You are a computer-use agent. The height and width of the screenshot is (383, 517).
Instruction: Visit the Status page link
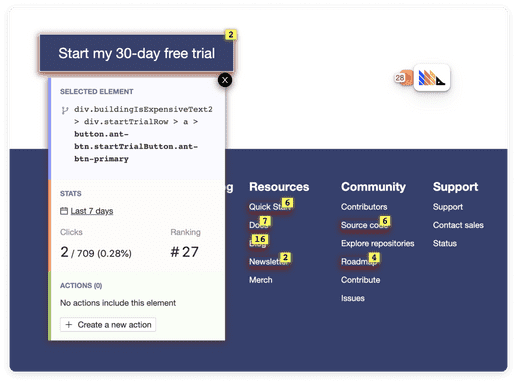[445, 243]
